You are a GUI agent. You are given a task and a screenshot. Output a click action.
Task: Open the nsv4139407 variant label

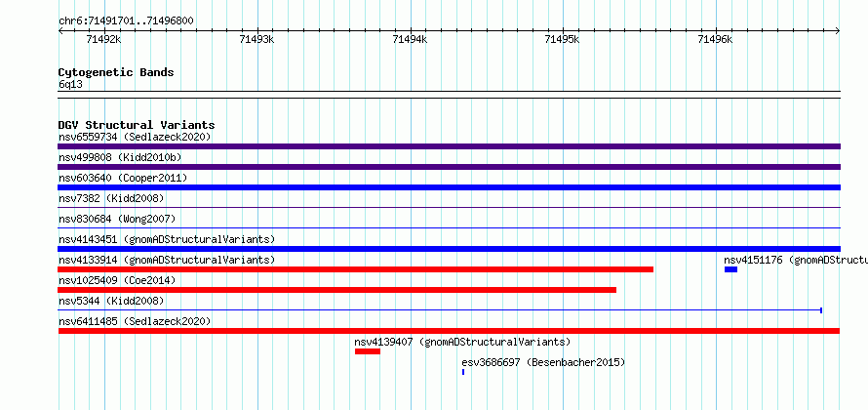[x=462, y=342]
